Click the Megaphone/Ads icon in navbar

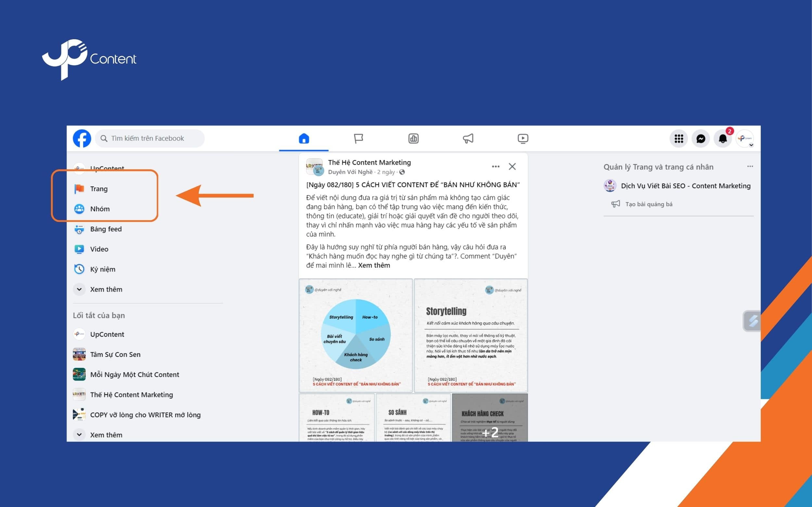tap(468, 138)
